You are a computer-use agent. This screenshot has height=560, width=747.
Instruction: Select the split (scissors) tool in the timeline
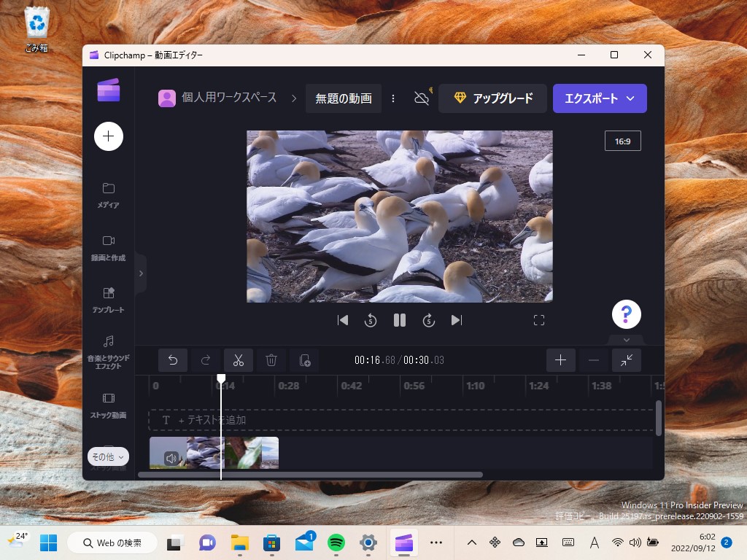(239, 359)
